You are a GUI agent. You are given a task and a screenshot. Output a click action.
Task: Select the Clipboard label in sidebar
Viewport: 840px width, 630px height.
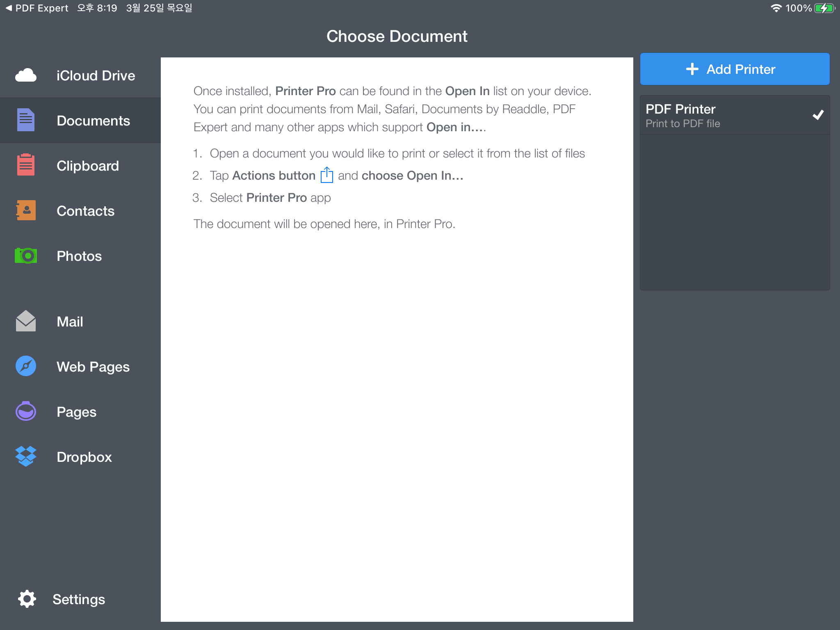tap(88, 166)
